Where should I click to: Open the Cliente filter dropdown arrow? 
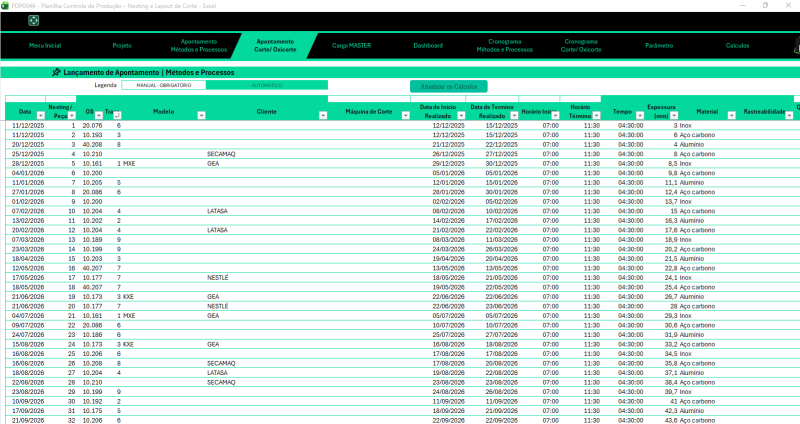323,116
